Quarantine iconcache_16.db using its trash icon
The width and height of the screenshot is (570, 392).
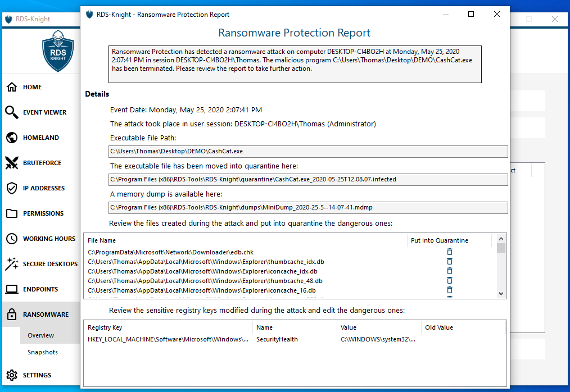450,290
